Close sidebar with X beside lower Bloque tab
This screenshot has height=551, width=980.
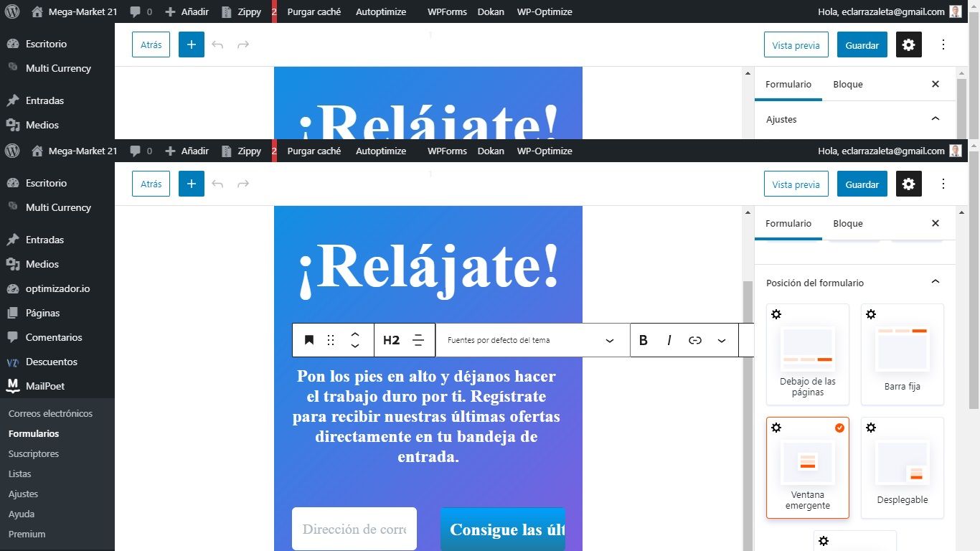click(x=936, y=223)
